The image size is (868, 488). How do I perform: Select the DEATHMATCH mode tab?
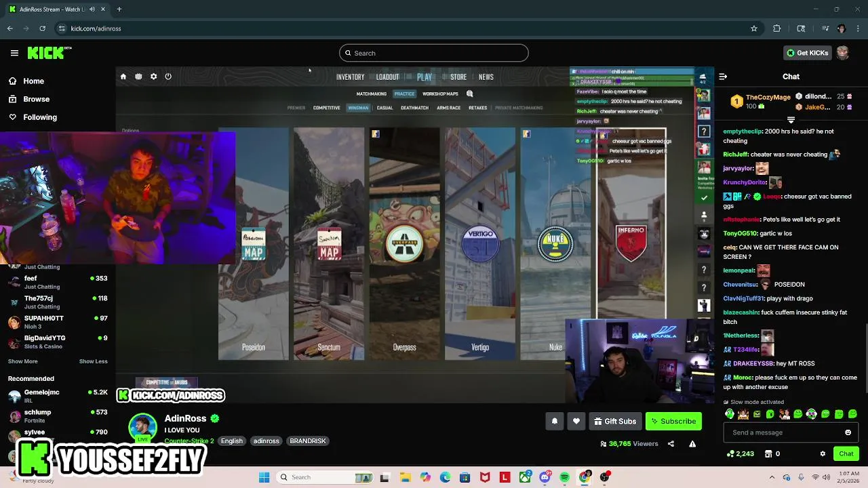414,108
